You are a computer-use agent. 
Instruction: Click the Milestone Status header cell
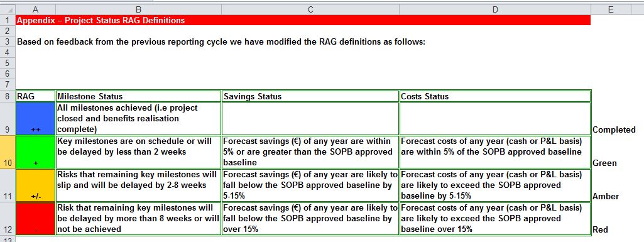pyautogui.click(x=138, y=97)
